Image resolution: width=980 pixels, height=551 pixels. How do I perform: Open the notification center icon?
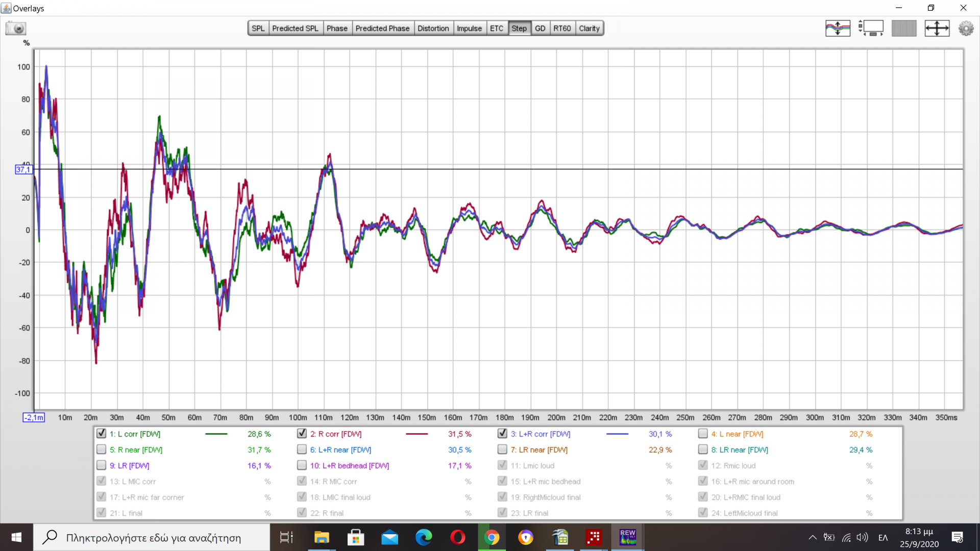point(958,537)
